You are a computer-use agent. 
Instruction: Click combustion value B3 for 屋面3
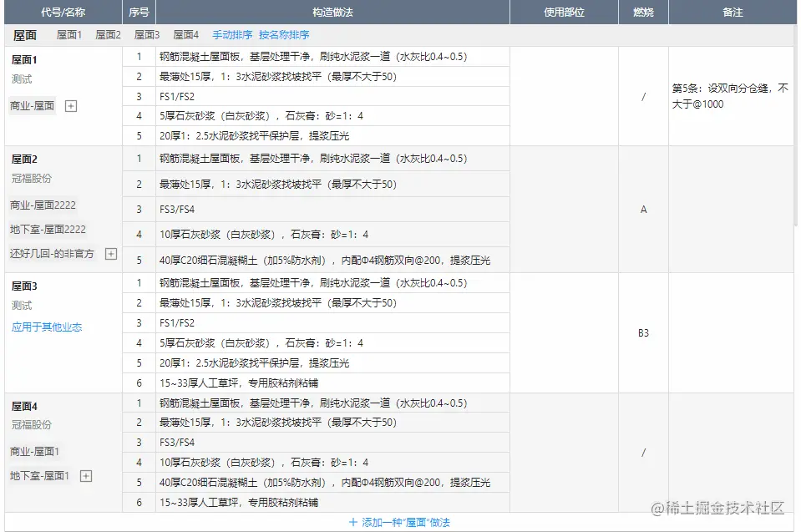pyautogui.click(x=643, y=333)
